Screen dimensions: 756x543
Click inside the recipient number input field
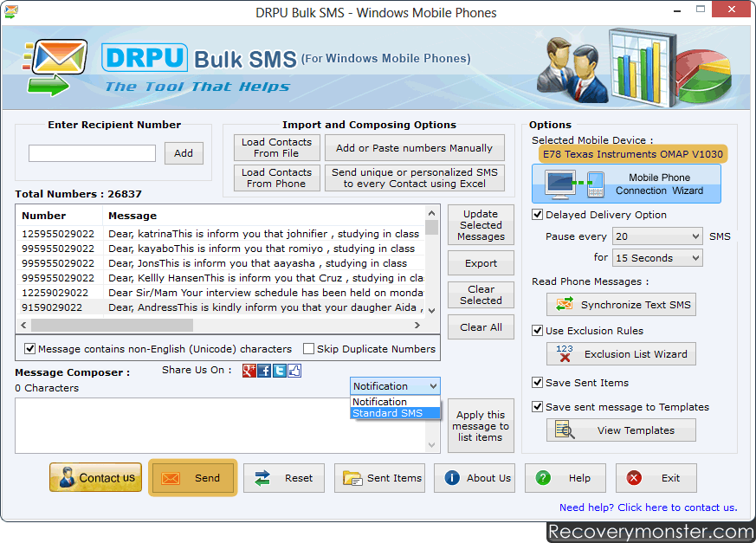[x=92, y=153]
